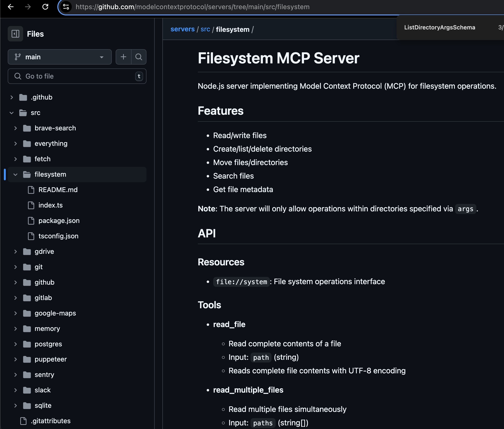Open the index.ts file
The height and width of the screenshot is (429, 504).
pos(51,205)
